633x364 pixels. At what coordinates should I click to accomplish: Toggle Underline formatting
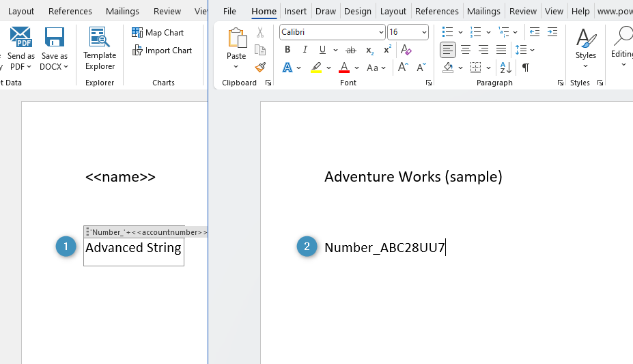(322, 50)
